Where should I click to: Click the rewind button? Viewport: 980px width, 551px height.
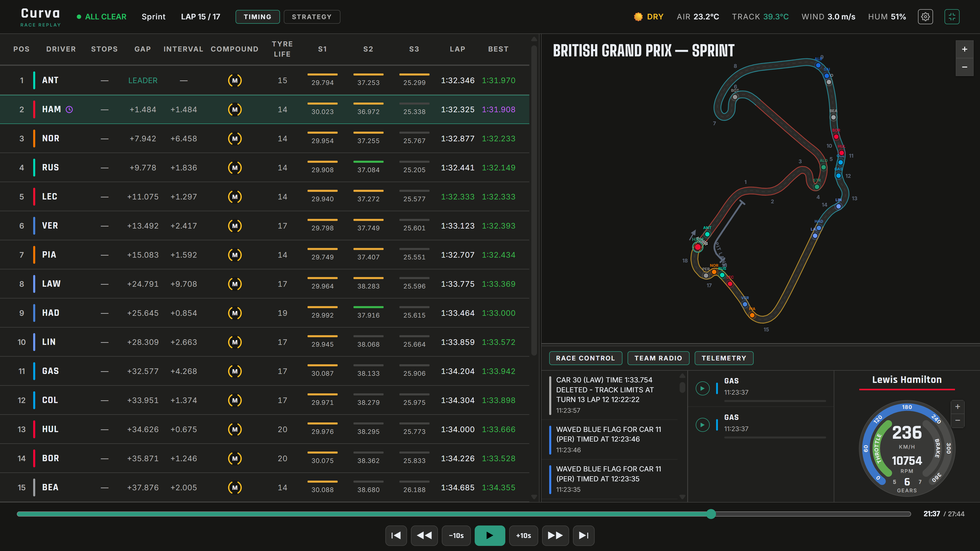pos(424,535)
